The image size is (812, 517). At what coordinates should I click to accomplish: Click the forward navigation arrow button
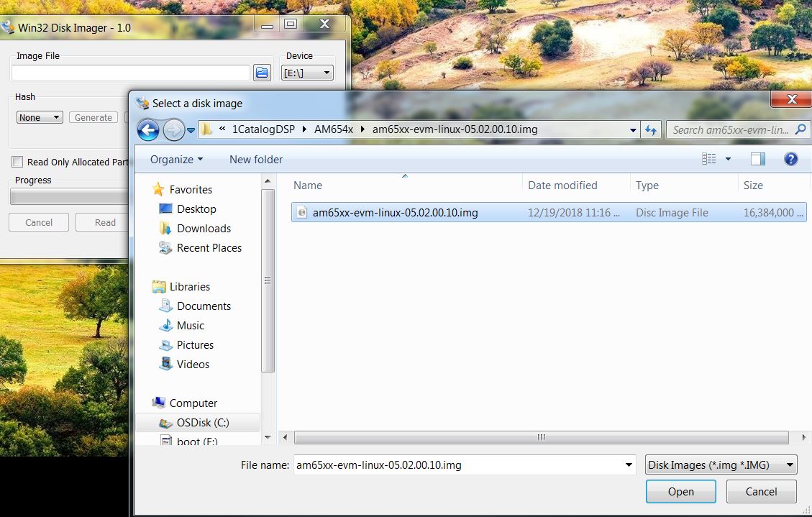(174, 130)
